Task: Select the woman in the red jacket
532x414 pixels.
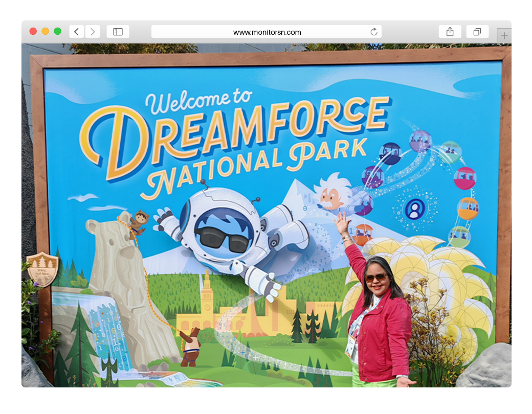Action: coord(378,317)
